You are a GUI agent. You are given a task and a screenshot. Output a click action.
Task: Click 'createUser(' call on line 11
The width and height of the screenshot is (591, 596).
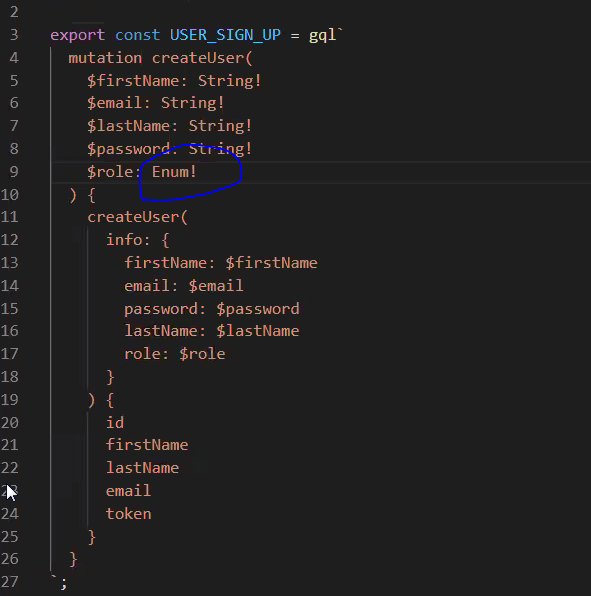coord(138,217)
